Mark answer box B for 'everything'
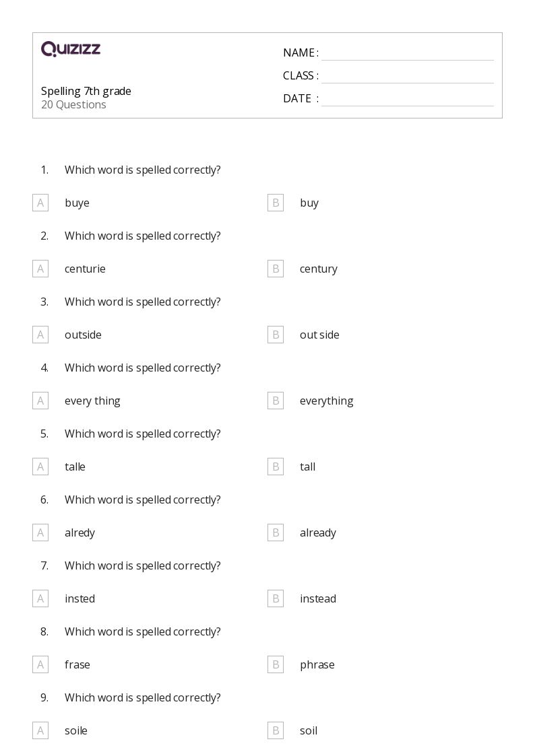This screenshot has height=756, width=535. point(276,401)
